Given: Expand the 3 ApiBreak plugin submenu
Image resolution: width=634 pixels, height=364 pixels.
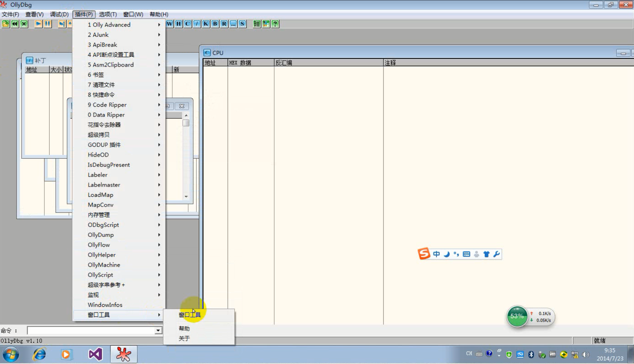Looking at the screenshot, I should [119, 45].
